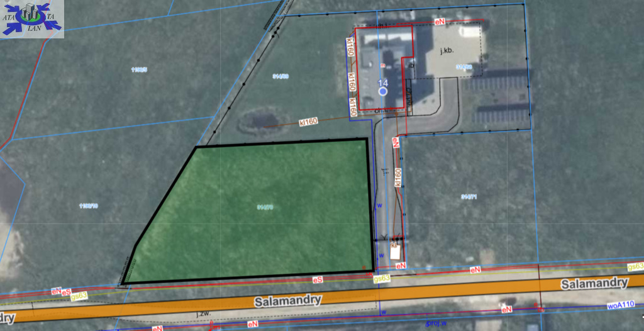Click the j.zw. label below the street
The height and width of the screenshot is (331, 644).
[x=202, y=313]
